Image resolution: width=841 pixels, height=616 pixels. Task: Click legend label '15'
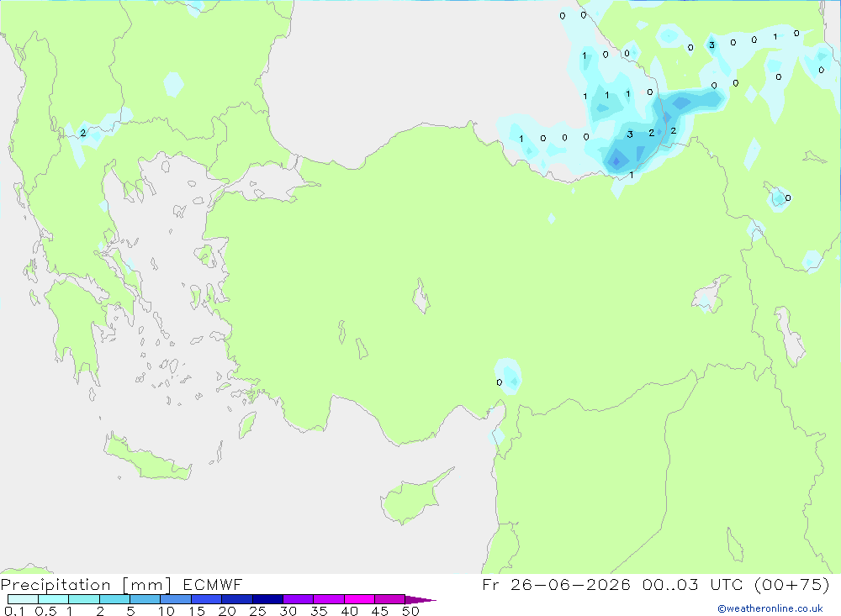tap(196, 611)
